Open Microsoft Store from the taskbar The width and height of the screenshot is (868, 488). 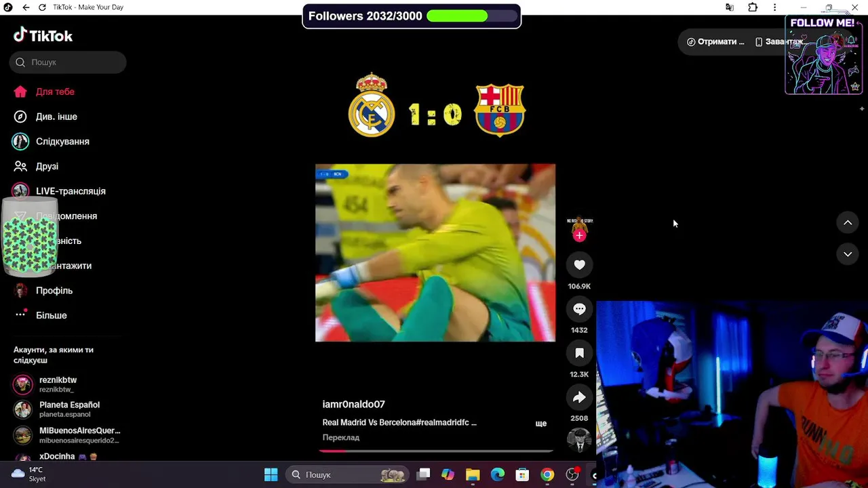click(522, 474)
